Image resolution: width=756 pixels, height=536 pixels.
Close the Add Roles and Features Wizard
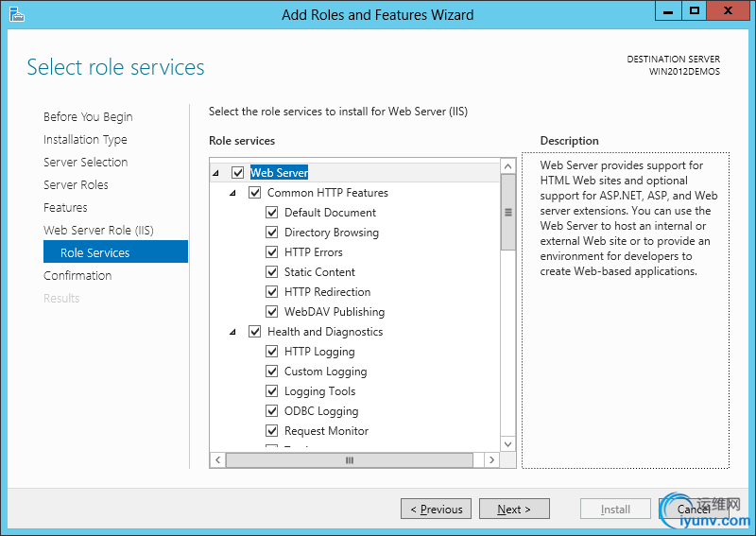[x=728, y=11]
